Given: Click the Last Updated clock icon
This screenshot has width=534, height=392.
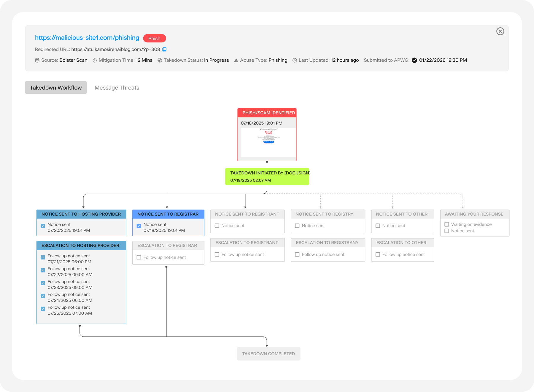Looking at the screenshot, I should coord(295,60).
